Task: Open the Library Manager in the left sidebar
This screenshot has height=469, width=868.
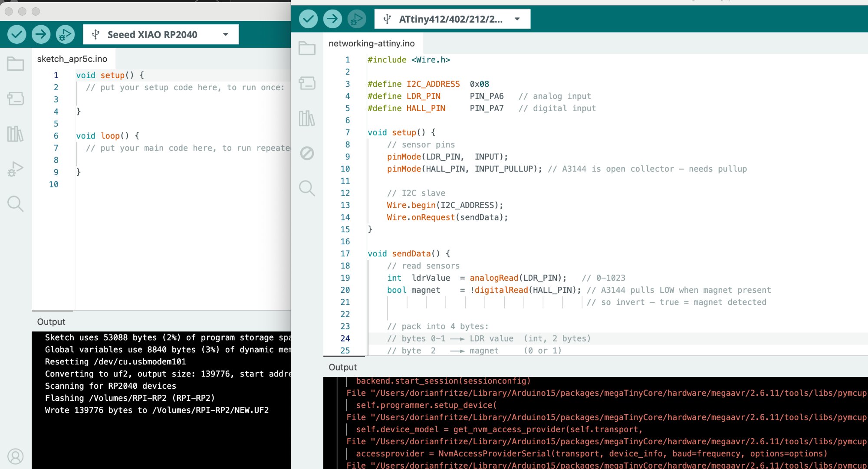Action: [15, 134]
